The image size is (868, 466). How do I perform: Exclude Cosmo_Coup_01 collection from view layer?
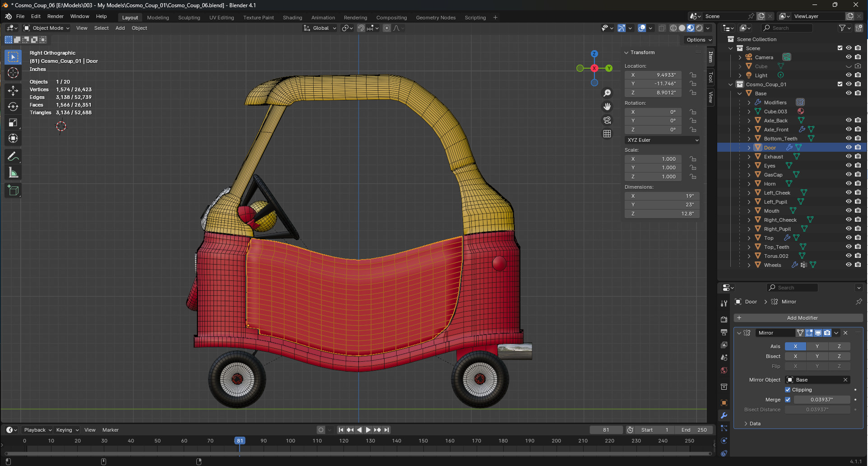point(840,84)
